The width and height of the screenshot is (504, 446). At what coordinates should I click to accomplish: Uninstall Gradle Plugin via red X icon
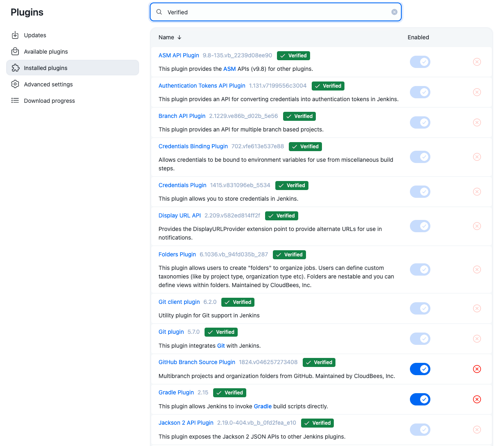click(x=477, y=399)
